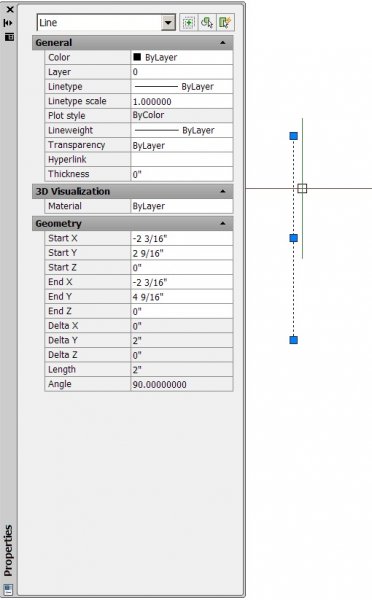The width and height of the screenshot is (372, 600).
Task: Open Lineweight ByLayer value
Action: 182,130
